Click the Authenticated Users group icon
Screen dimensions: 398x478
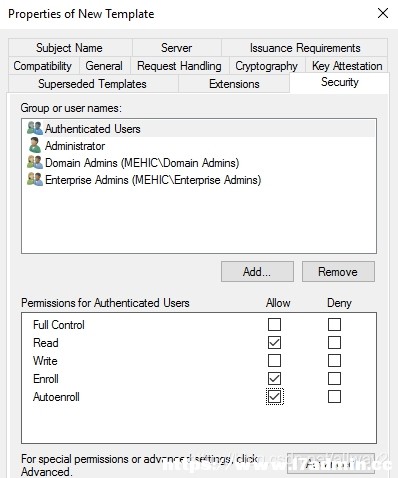35,128
